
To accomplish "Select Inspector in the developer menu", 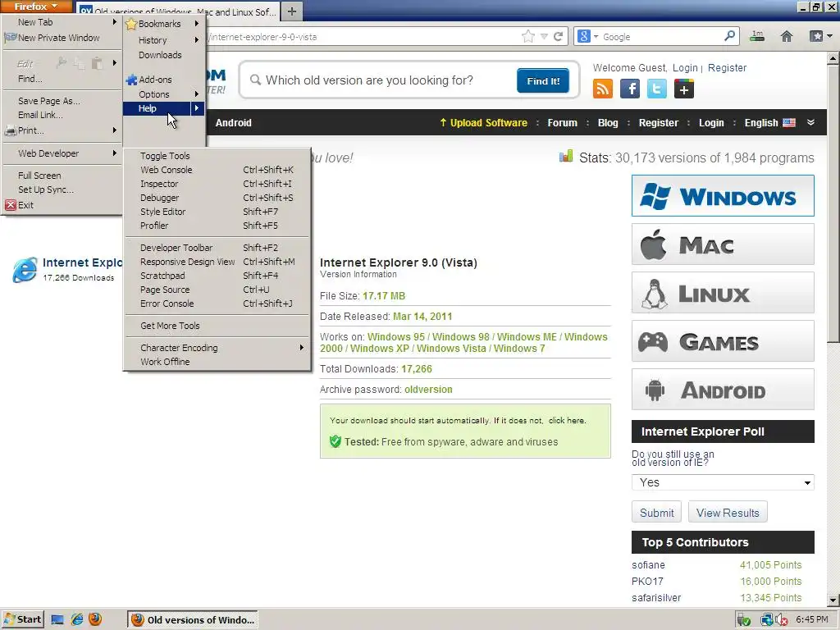I will (x=217, y=184).
